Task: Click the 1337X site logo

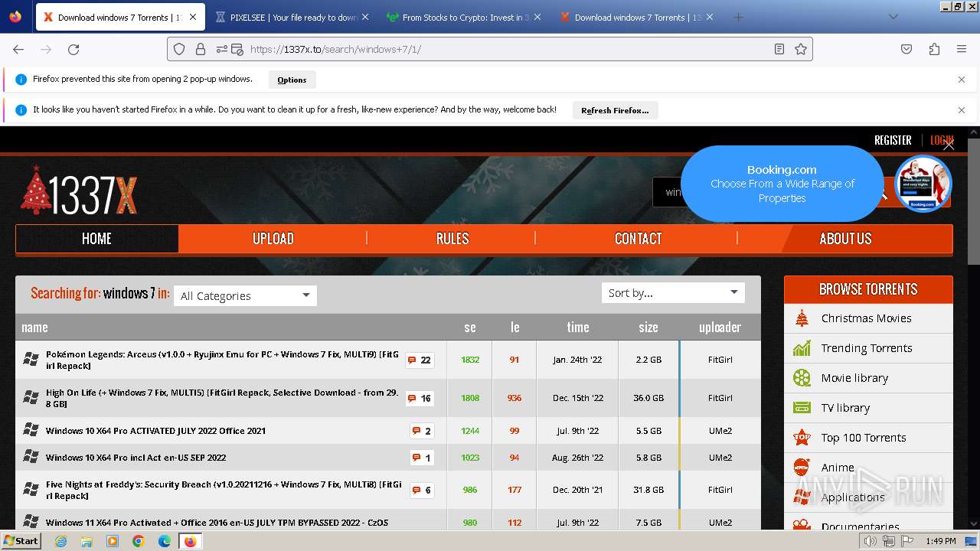Action: coord(79,191)
